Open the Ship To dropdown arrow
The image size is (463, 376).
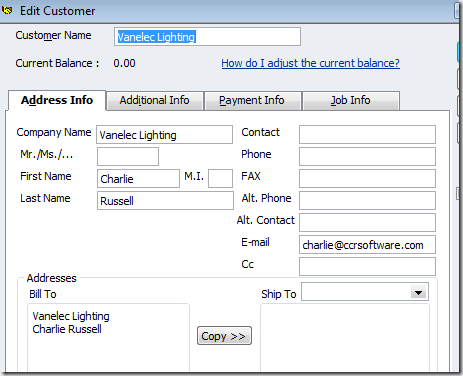coord(419,293)
